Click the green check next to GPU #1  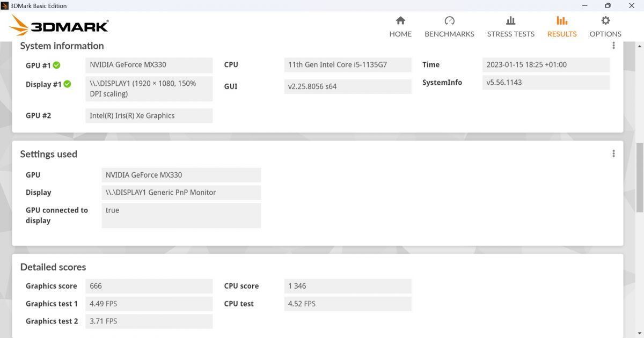coord(56,65)
